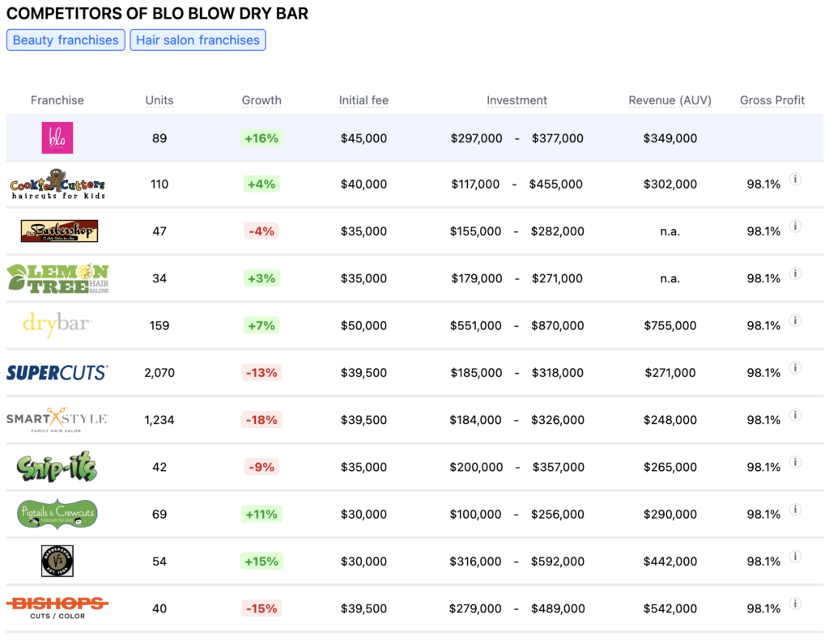This screenshot has height=644, width=829.
Task: Click the -4% growth badge for Barbershop
Action: [x=261, y=231]
